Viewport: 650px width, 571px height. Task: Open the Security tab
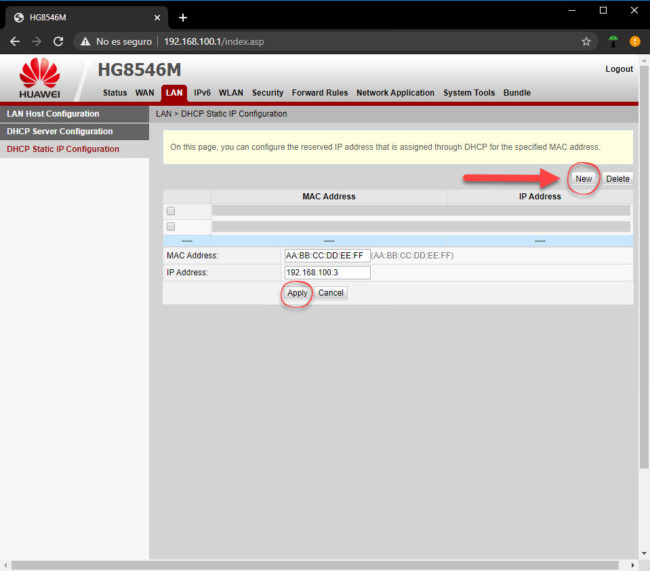[268, 92]
